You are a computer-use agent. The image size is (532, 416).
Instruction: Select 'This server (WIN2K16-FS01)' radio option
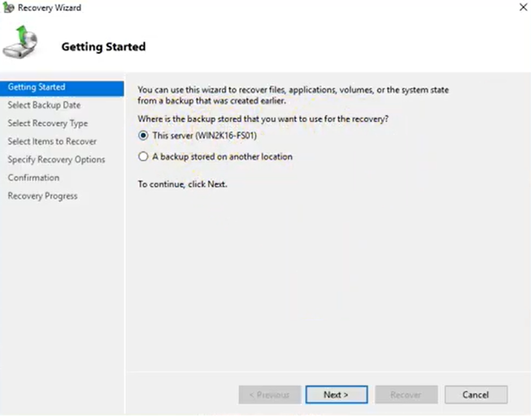point(143,136)
